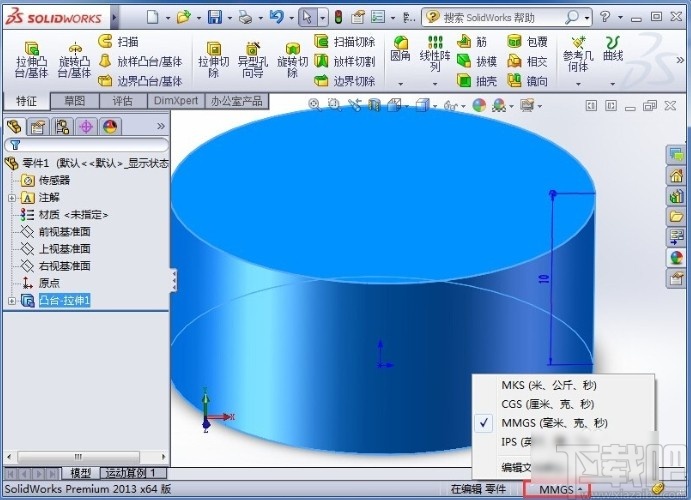Open the DisplayManager panel tab icon
This screenshot has height=500, width=691.
[x=110, y=127]
